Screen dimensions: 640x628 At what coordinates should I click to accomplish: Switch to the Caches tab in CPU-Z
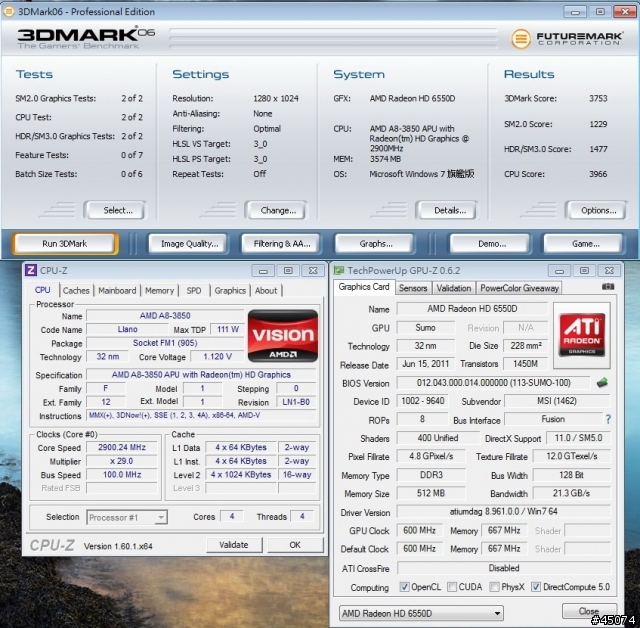[76, 291]
